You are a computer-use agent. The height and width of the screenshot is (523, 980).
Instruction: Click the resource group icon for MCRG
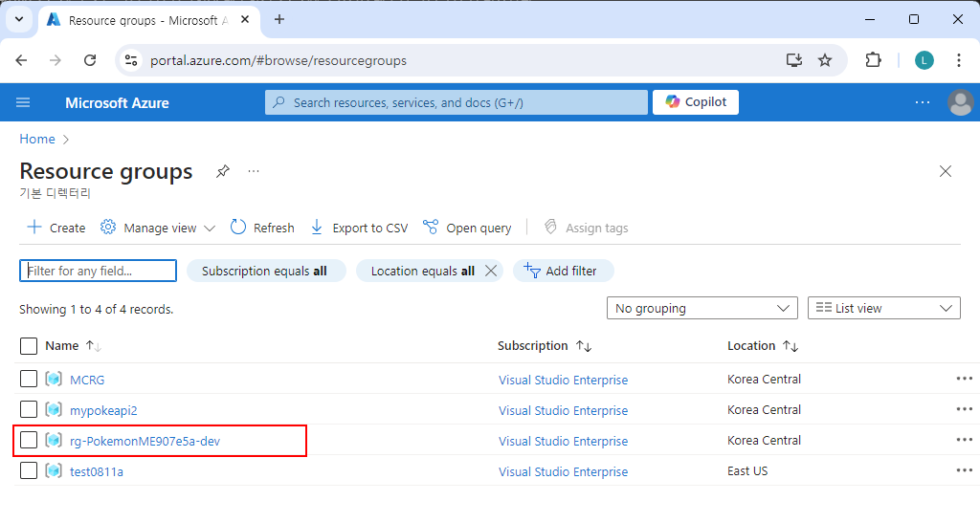(54, 379)
